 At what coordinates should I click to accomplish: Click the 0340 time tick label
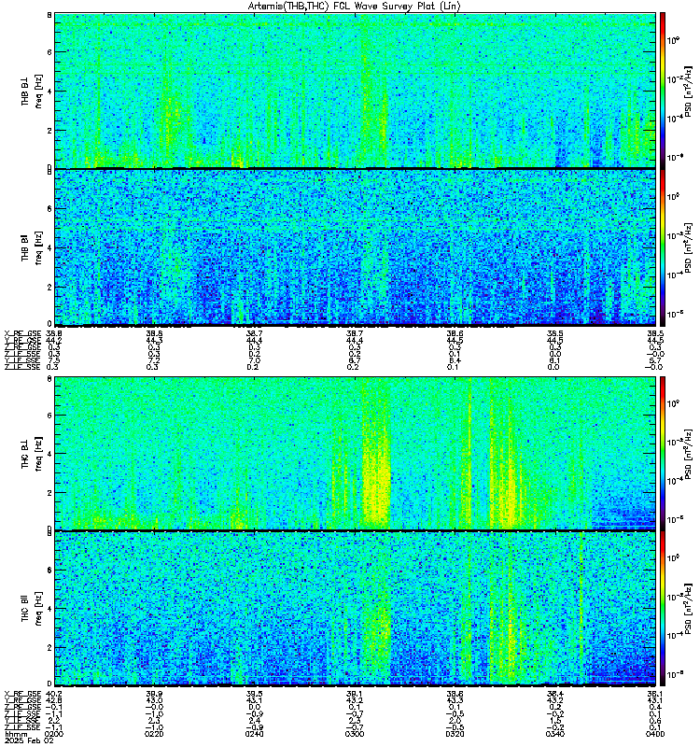click(x=554, y=734)
